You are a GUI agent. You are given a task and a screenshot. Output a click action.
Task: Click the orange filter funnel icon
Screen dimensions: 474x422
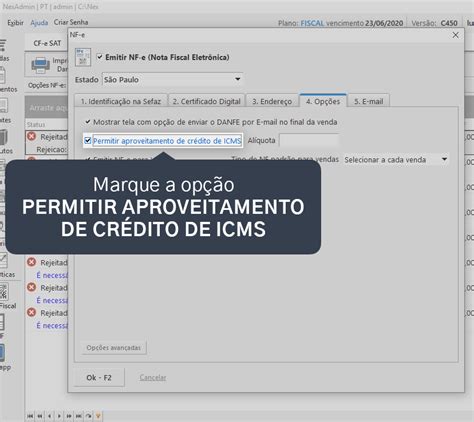[x=98, y=416]
